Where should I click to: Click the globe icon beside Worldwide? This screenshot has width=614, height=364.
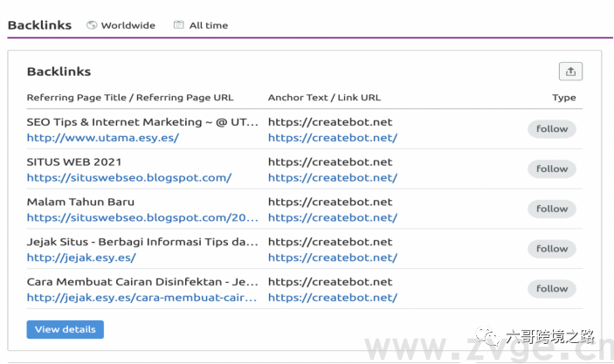coord(92,25)
